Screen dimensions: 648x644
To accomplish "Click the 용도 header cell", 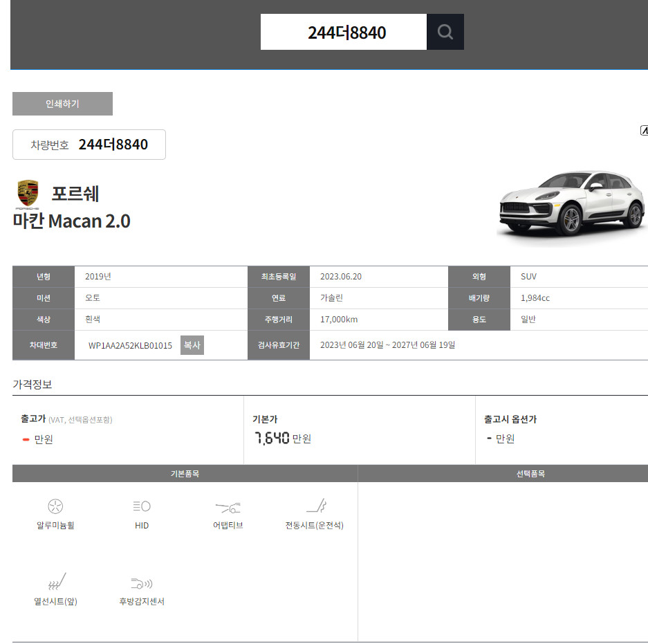I will pos(479,320).
